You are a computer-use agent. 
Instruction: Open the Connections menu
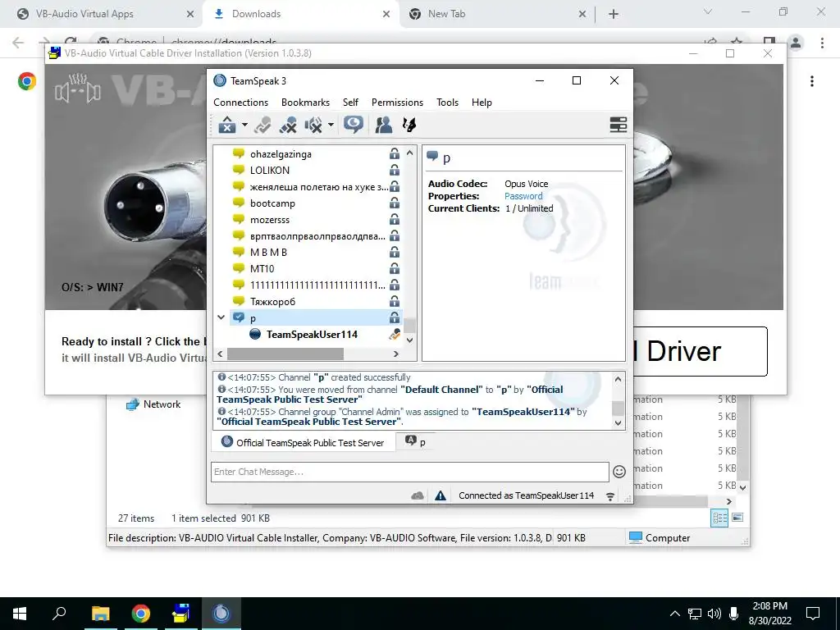(240, 103)
